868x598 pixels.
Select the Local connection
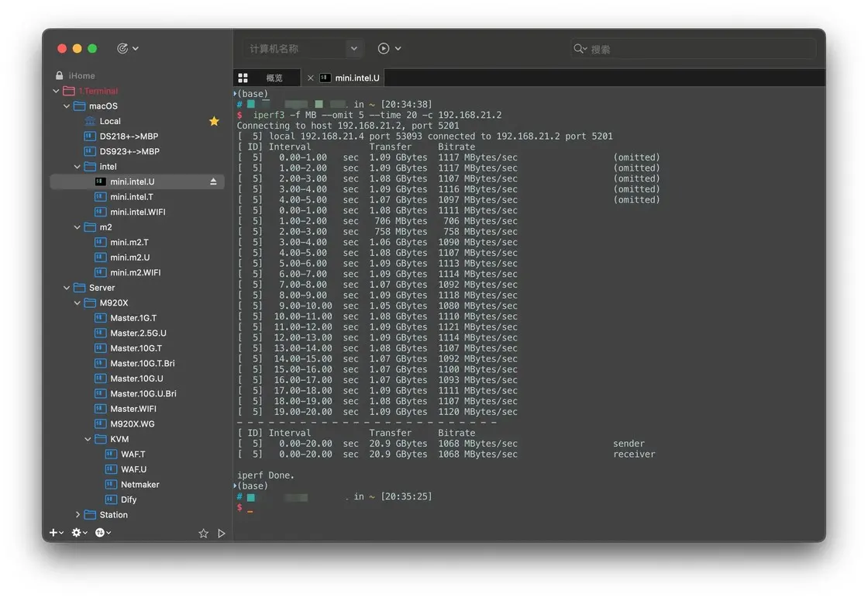coord(110,121)
